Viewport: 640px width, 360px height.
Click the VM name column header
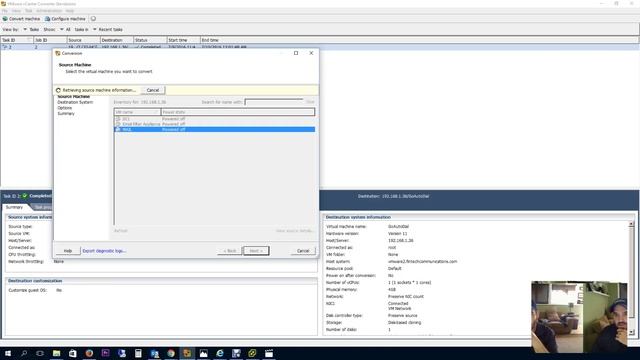pyautogui.click(x=137, y=112)
